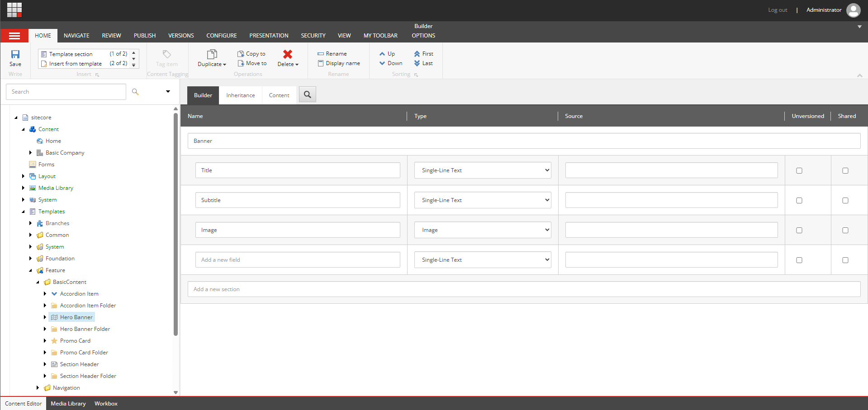Image resolution: width=868 pixels, height=410 pixels.
Task: Select Insert from template option
Action: tap(84, 64)
